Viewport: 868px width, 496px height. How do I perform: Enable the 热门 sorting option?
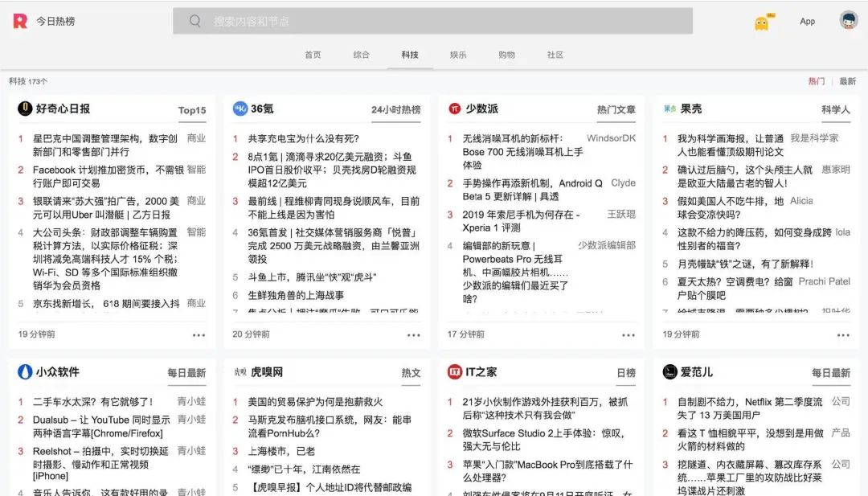(x=816, y=81)
